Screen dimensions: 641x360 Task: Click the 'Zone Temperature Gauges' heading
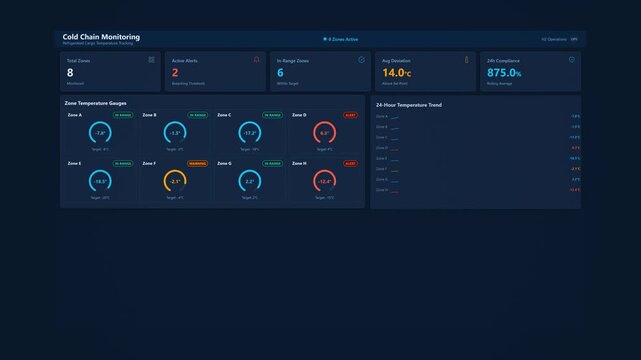pos(95,103)
